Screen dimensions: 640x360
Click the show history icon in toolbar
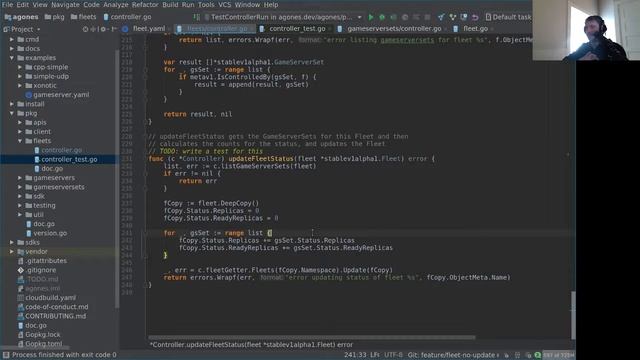pos(464,17)
